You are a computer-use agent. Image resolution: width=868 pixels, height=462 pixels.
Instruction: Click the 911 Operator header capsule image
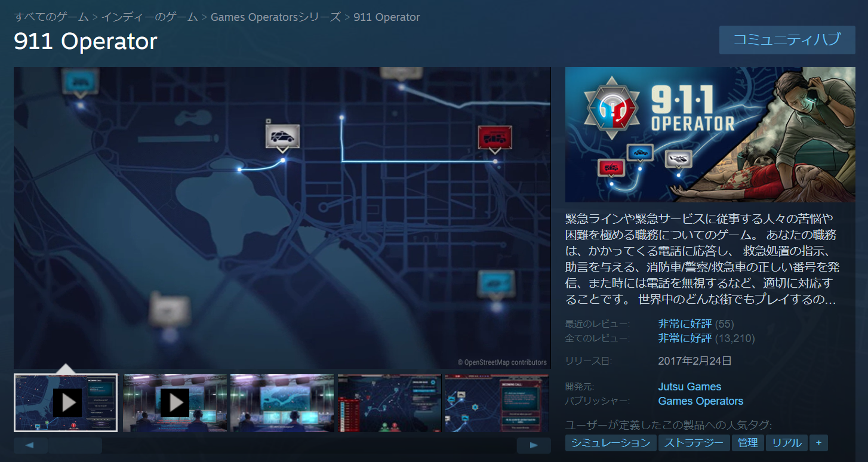710,134
